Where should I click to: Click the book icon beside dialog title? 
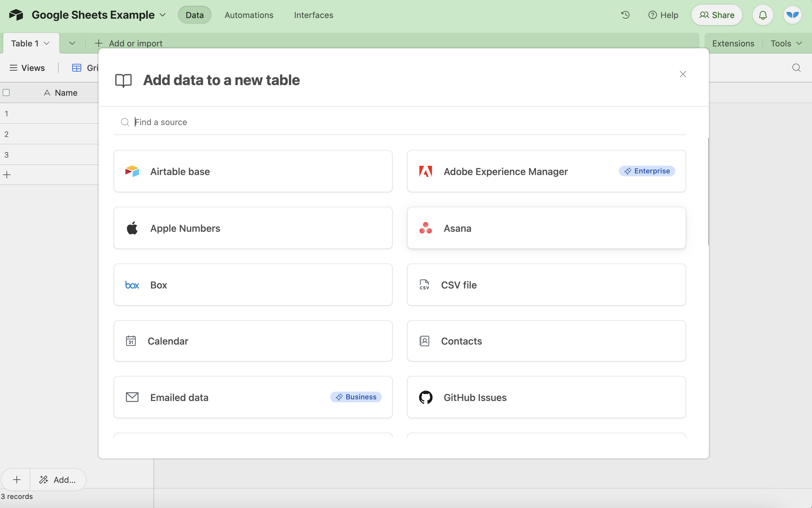click(123, 81)
